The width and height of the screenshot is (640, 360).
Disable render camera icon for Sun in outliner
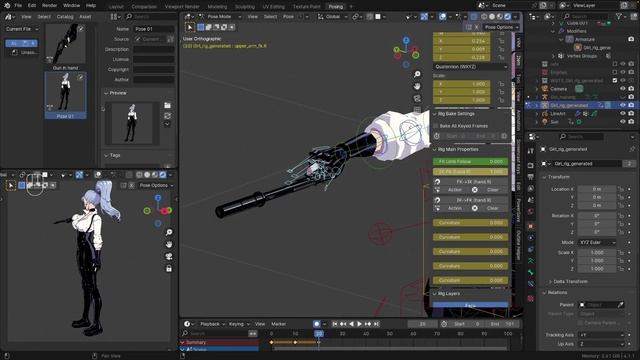(631, 122)
